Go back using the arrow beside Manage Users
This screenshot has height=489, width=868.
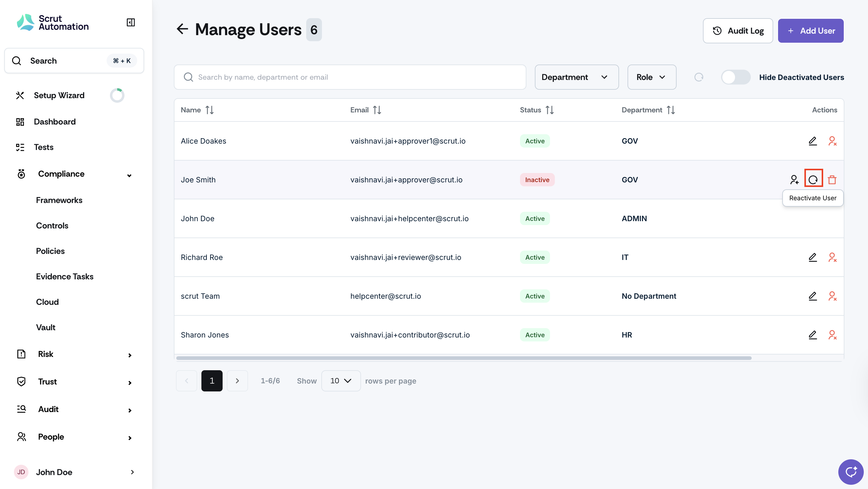182,29
